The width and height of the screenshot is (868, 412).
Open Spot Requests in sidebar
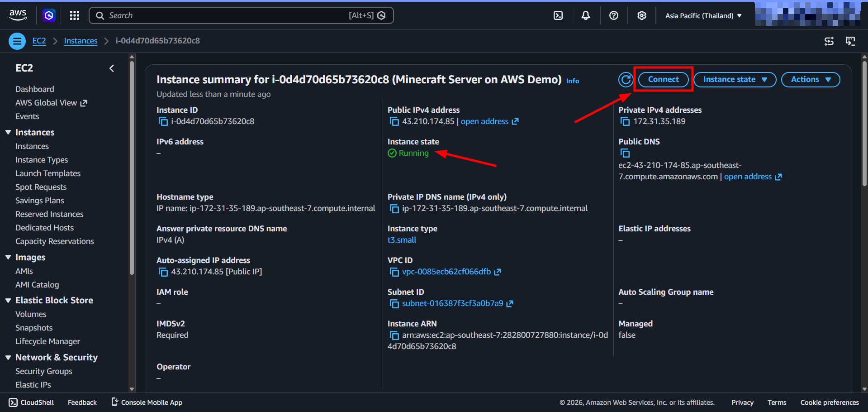pyautogui.click(x=41, y=187)
